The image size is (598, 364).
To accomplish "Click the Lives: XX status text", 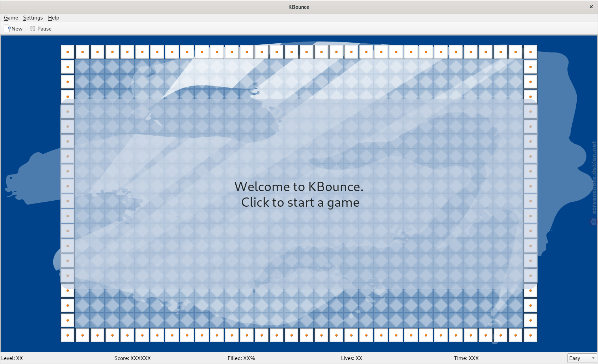I will (352, 358).
